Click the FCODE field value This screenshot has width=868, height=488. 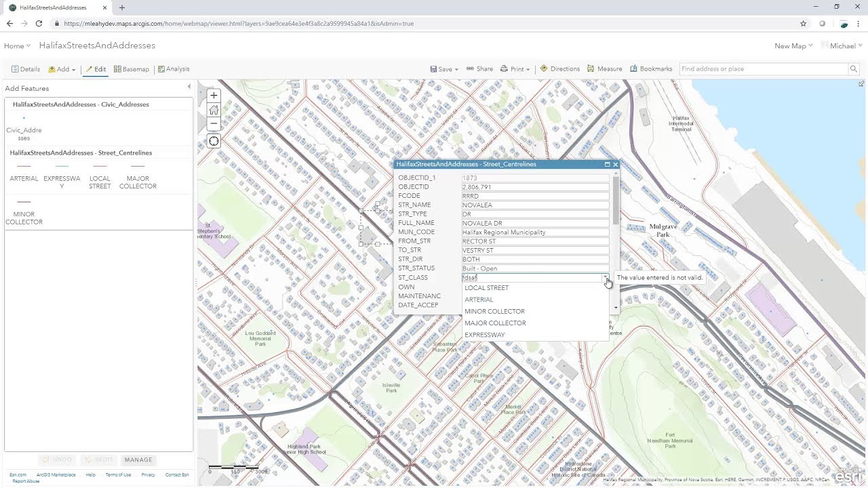[535, 196]
